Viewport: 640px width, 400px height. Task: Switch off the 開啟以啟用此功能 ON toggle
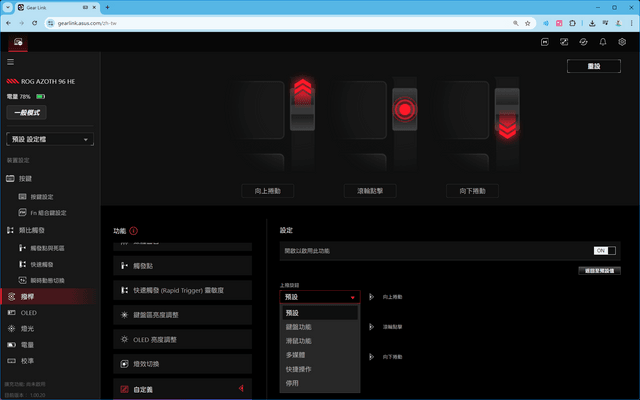(604, 251)
